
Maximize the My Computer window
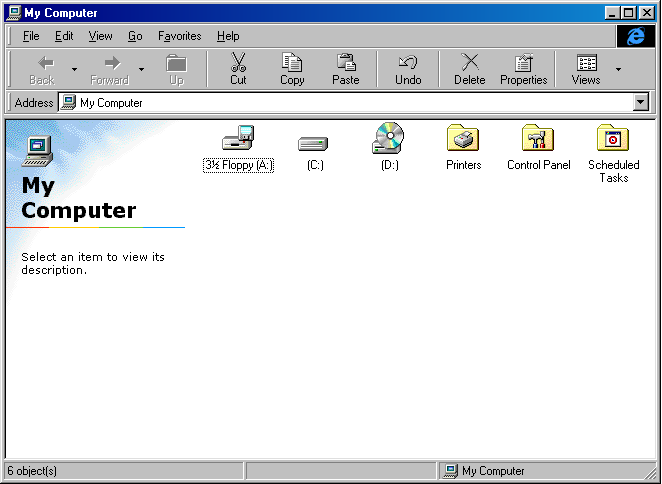click(628, 13)
